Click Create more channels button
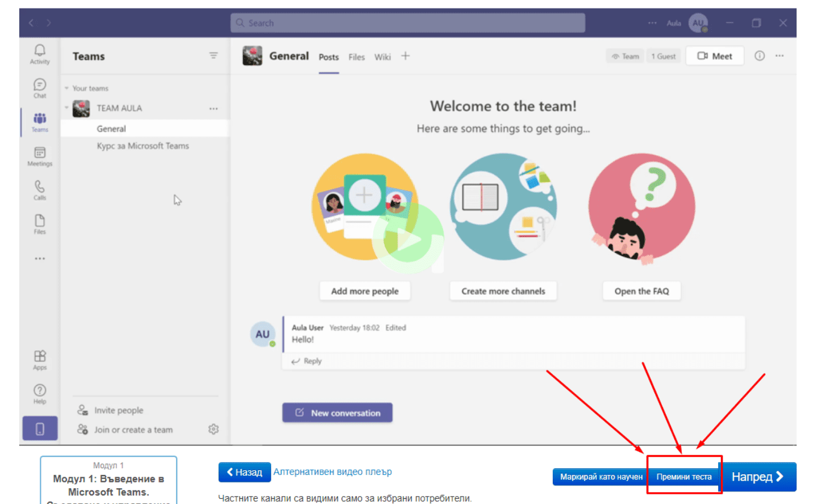 point(503,291)
